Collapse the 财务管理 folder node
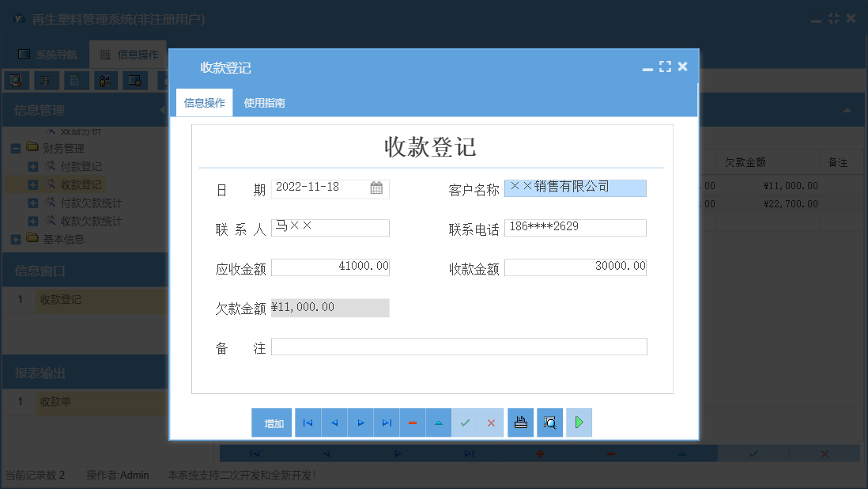This screenshot has height=489, width=868. tap(16, 147)
